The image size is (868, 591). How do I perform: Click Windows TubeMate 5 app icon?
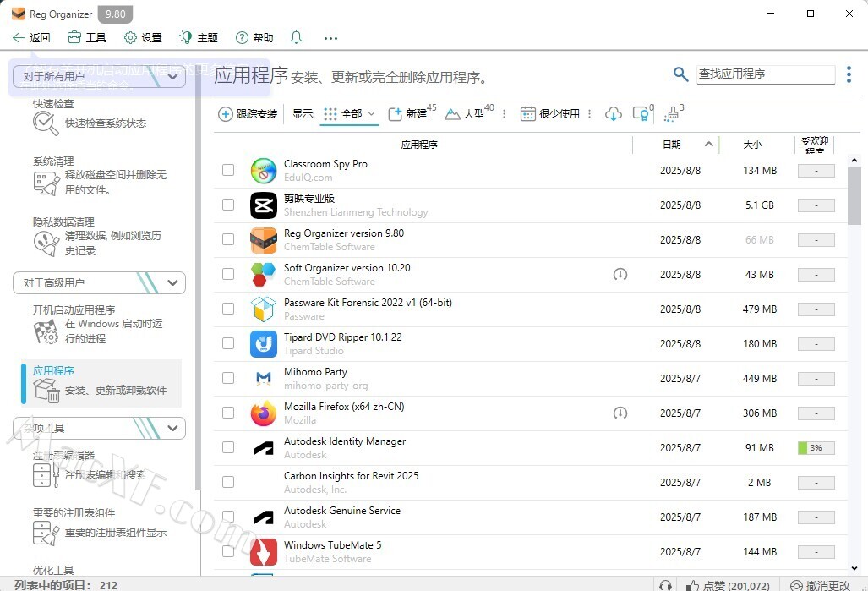(x=264, y=551)
